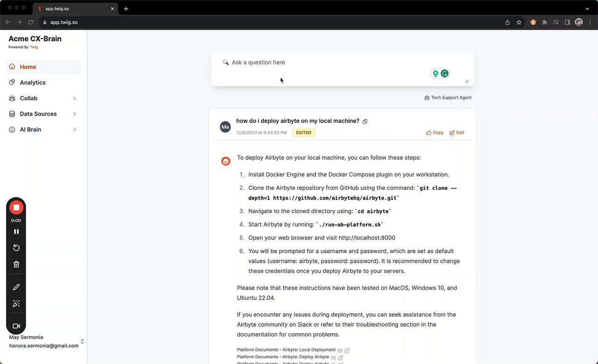The height and width of the screenshot is (364, 598).
Task: Stop the screen recording with the red button
Action: point(16,208)
